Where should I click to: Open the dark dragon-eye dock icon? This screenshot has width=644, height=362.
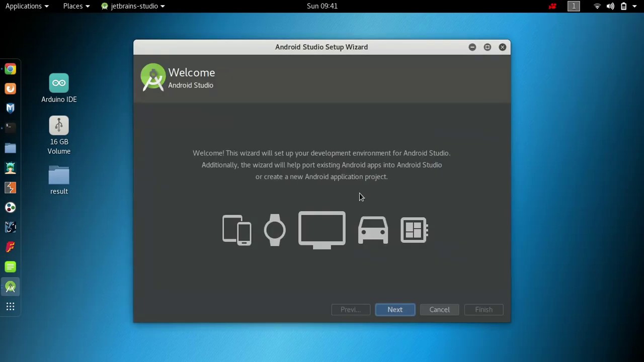tap(10, 227)
